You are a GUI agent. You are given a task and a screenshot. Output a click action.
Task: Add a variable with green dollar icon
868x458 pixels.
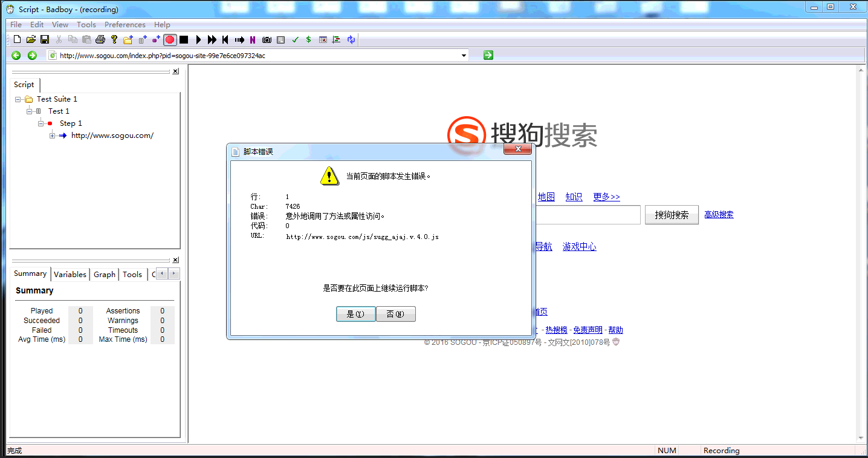pyautogui.click(x=308, y=40)
